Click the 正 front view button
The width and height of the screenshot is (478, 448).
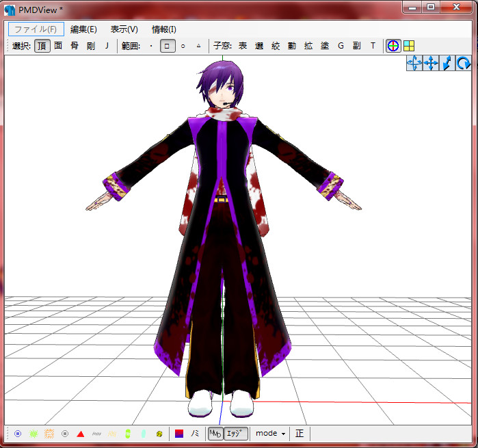click(300, 434)
